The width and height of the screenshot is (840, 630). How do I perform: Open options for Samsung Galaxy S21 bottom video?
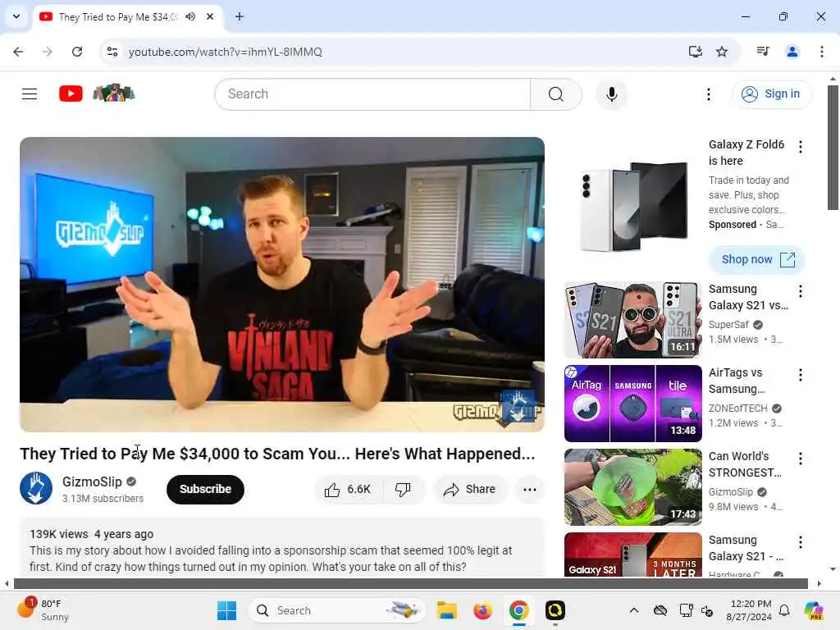point(801,542)
